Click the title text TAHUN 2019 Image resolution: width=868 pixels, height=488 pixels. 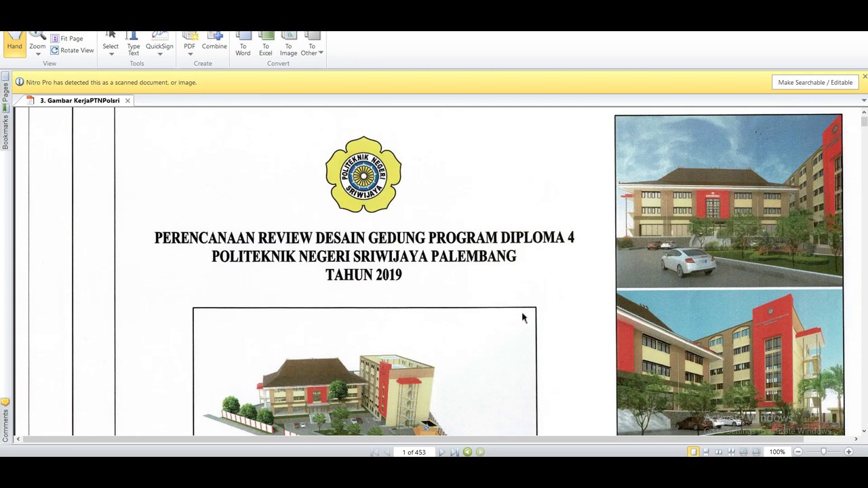pos(363,274)
